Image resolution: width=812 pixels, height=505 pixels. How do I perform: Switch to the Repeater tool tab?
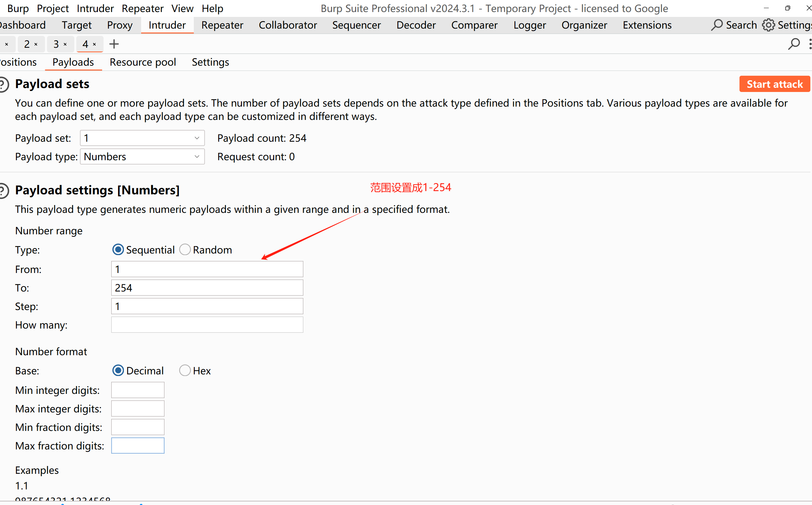(222, 25)
